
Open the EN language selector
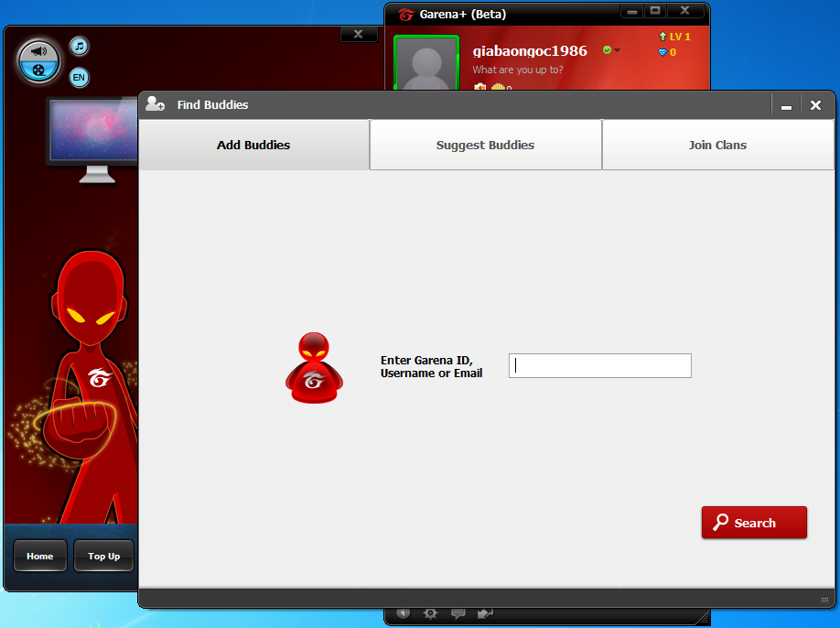pos(79,78)
